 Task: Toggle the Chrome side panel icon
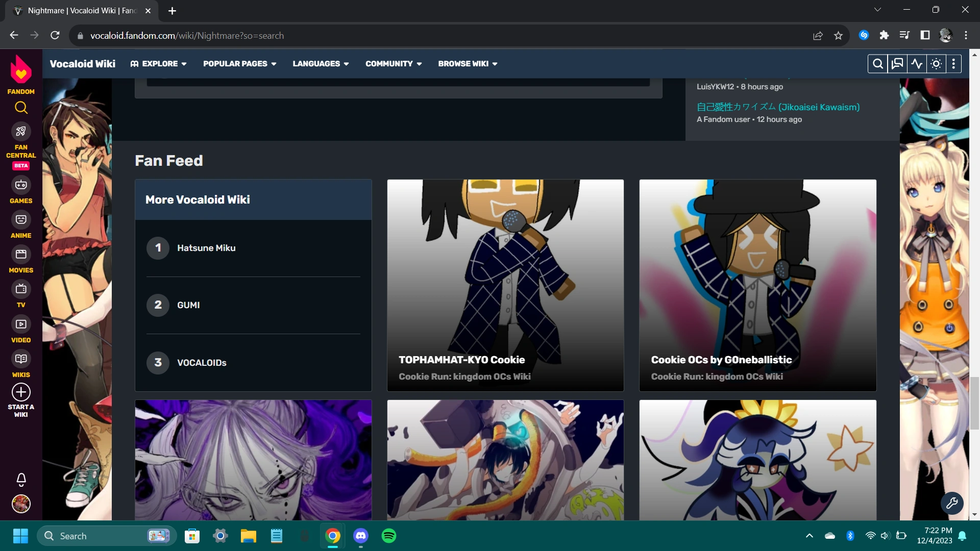925,35
